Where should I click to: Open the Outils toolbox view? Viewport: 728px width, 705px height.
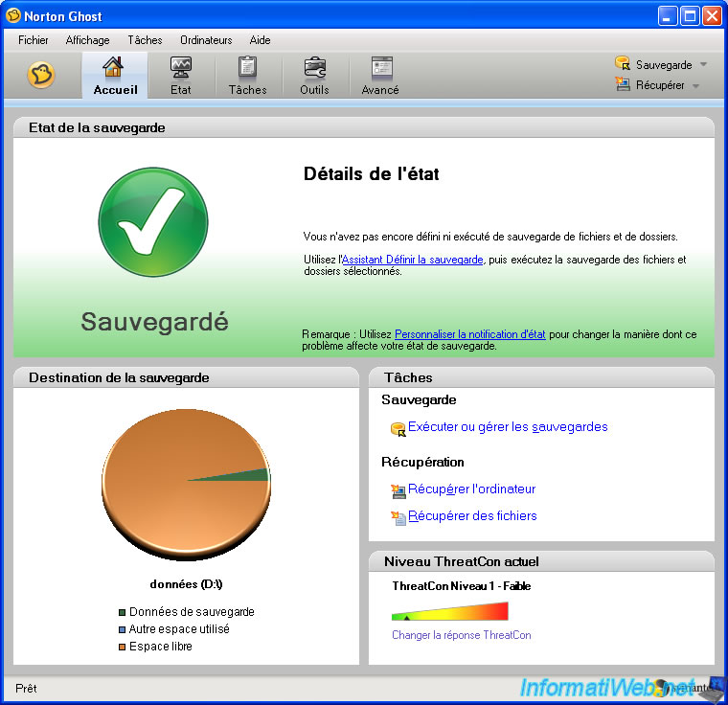click(314, 76)
